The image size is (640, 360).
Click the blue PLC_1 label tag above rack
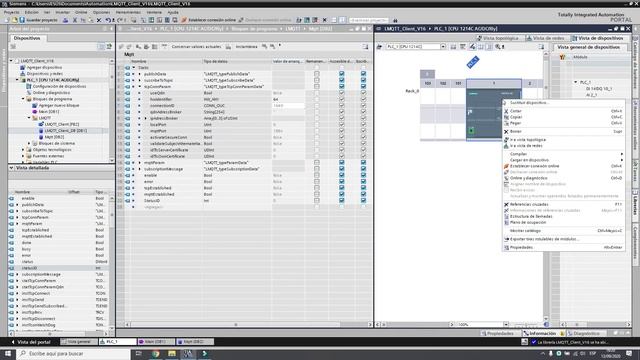[x=473, y=62]
